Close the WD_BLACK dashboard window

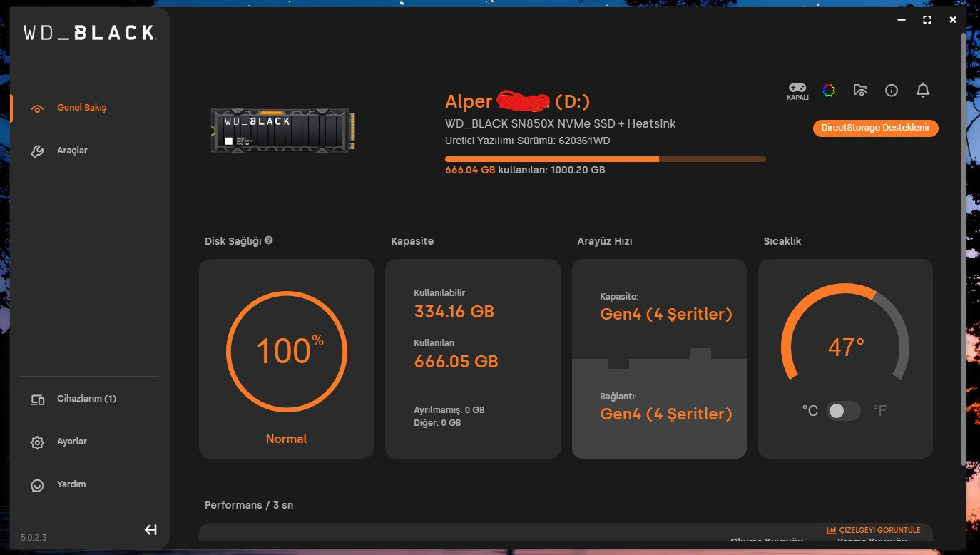click(953, 20)
